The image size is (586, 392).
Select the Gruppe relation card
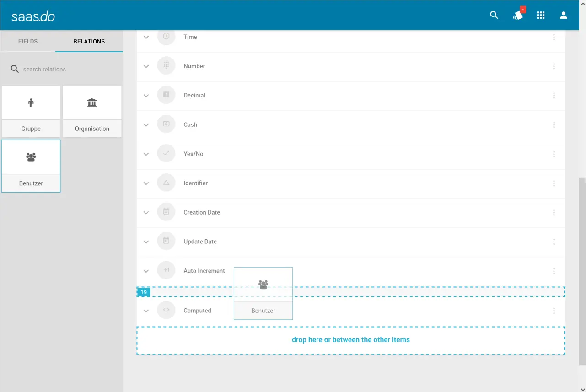coord(31,111)
